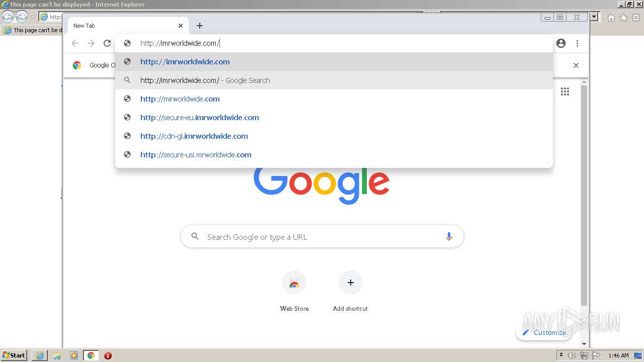The image size is (644, 362).
Task: Choose the imrworldwide.com/ Google Search suggestion
Action: (334, 80)
